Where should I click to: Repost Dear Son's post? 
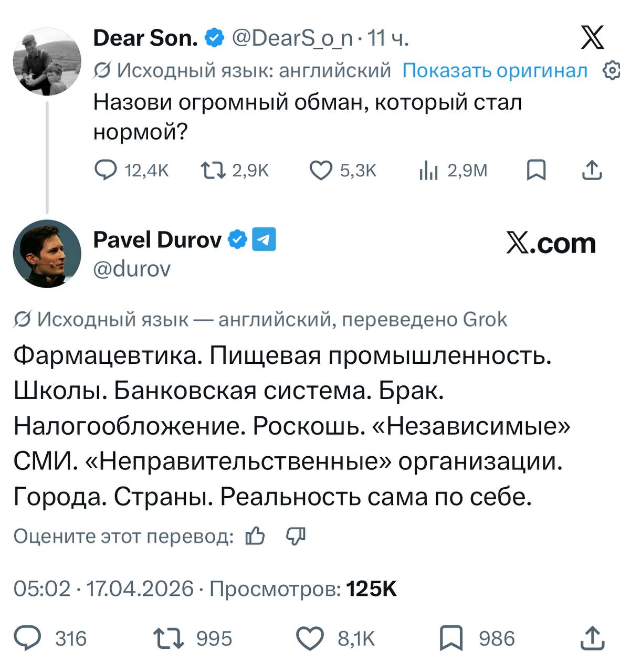(x=213, y=170)
